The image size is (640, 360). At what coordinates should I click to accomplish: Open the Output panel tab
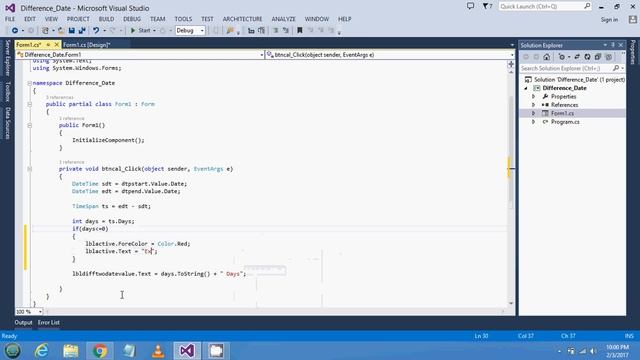click(x=23, y=322)
